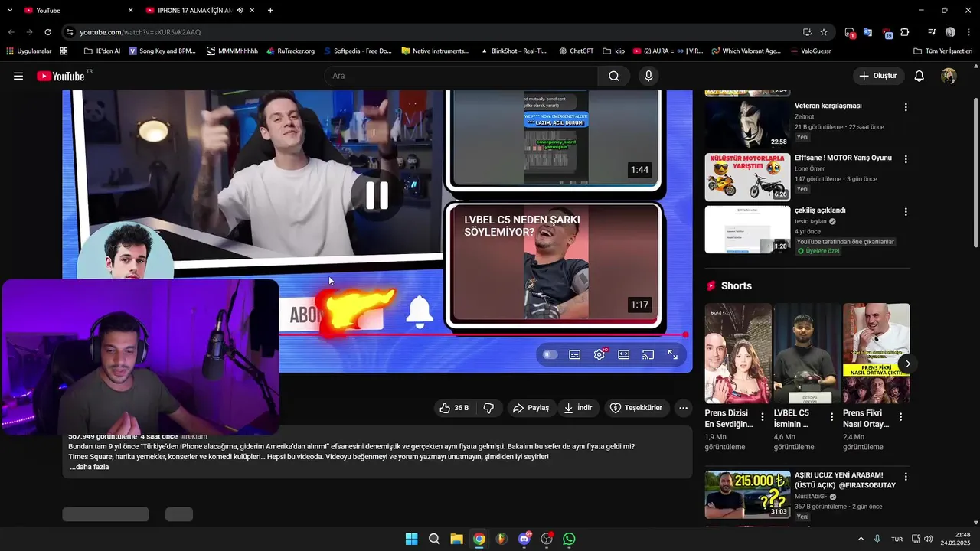Open options menu for çekiliş açıklandı video

pyautogui.click(x=906, y=211)
